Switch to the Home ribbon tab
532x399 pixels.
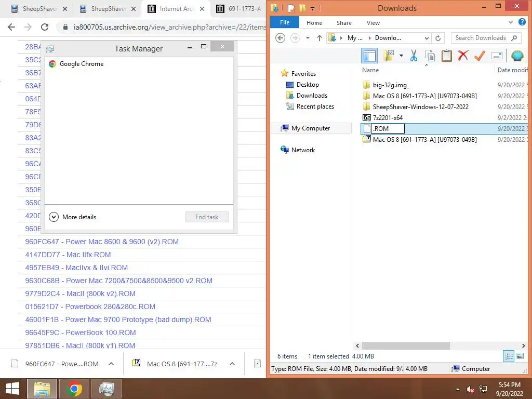point(314,23)
